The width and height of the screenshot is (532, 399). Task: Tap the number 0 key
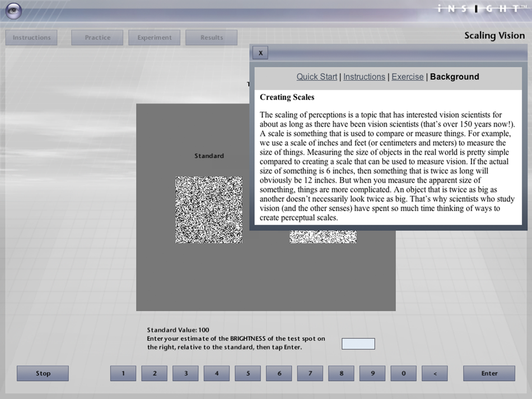403,373
